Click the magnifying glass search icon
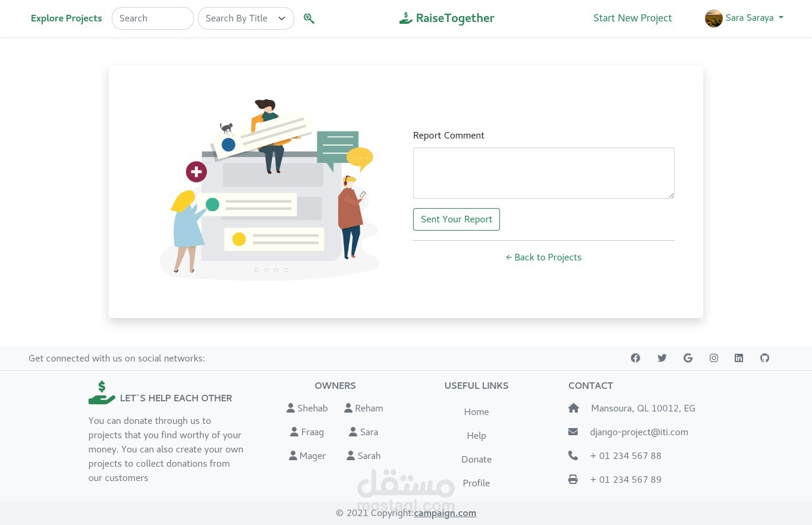The width and height of the screenshot is (812, 525). 309,18
